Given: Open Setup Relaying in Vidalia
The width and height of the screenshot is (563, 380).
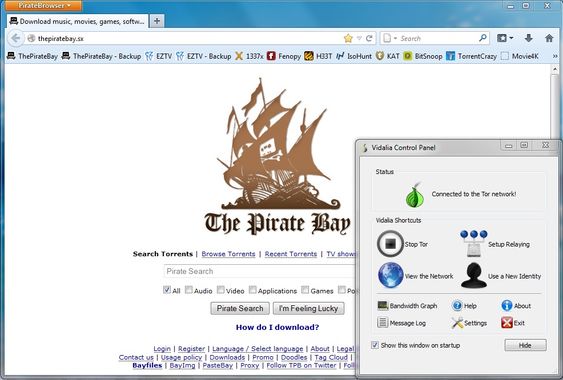Looking at the screenshot, I should [x=474, y=244].
